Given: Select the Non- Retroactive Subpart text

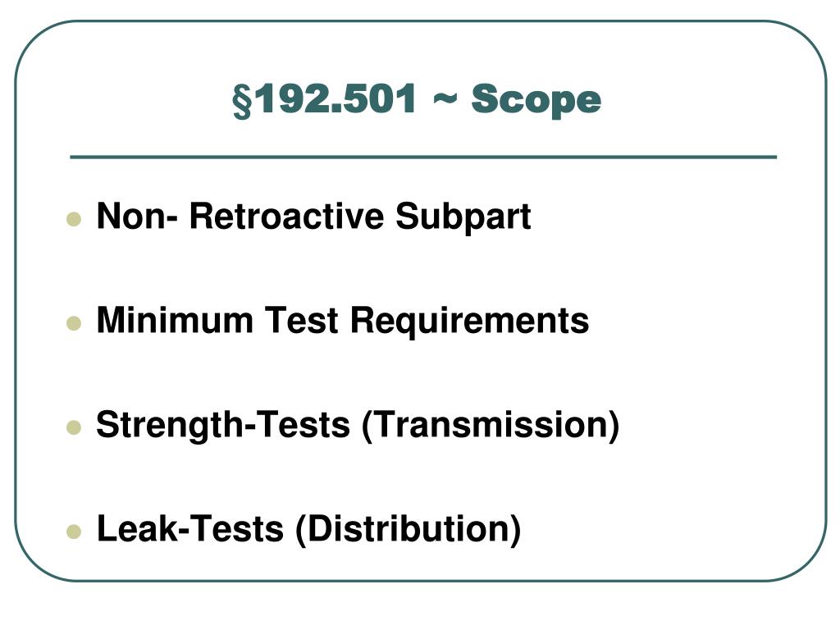Looking at the screenshot, I should pyautogui.click(x=313, y=217).
